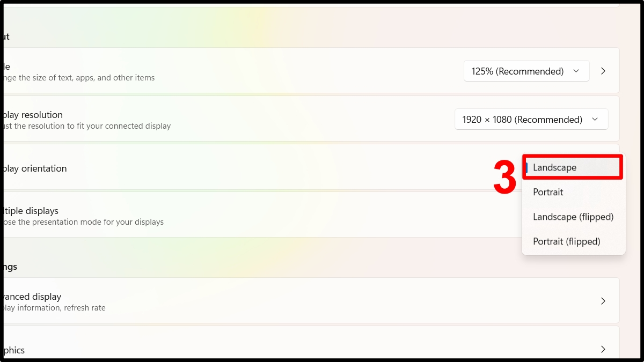644x362 pixels.
Task: Open the Graphics settings row
Action: click(x=268, y=350)
